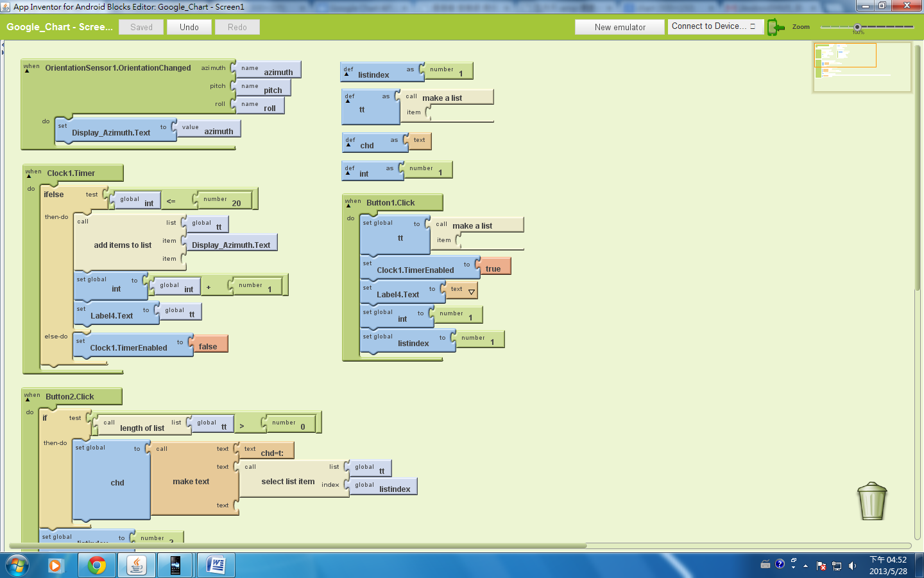The height and width of the screenshot is (578, 924).
Task: Select 'set global listindex' block in Button1.Click
Action: point(407,341)
